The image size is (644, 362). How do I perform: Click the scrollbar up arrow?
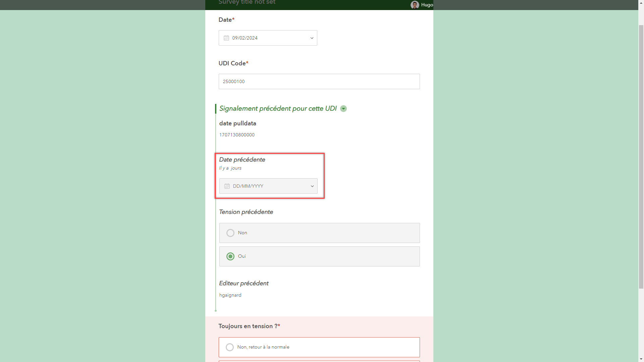pos(641,2)
